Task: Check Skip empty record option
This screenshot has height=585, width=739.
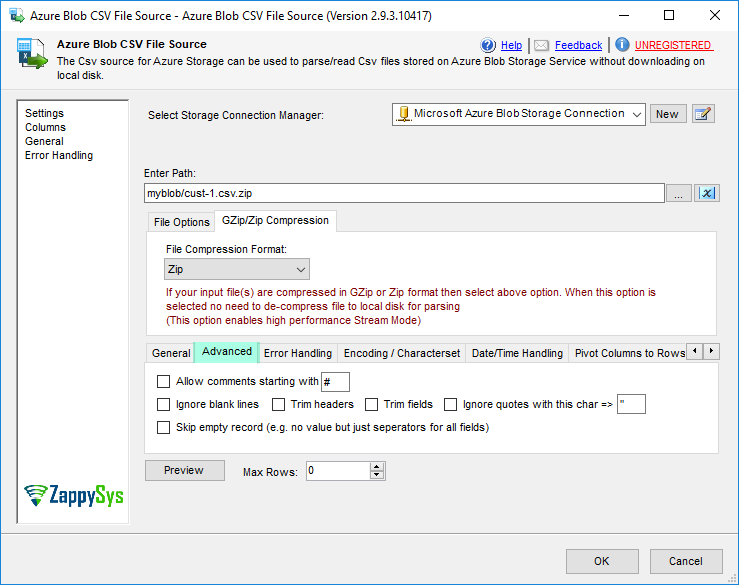Action: coord(163,428)
